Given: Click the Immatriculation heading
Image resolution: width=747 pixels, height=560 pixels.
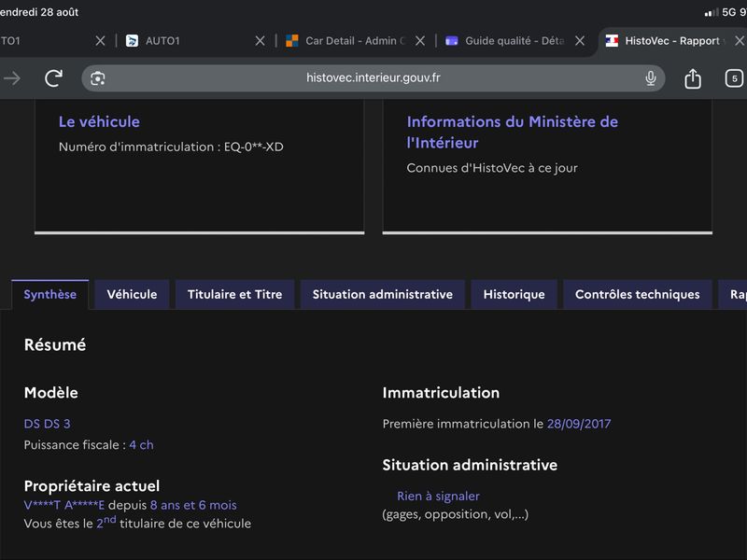Looking at the screenshot, I should pos(441,393).
